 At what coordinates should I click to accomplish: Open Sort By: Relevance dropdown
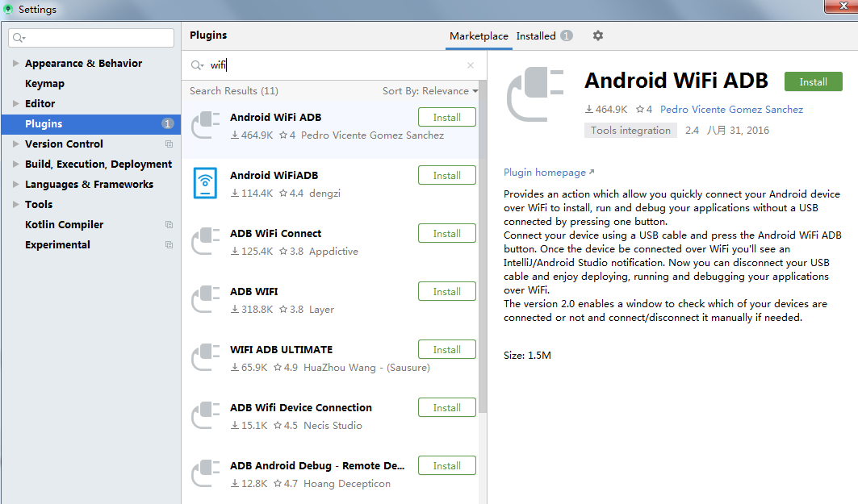click(430, 91)
